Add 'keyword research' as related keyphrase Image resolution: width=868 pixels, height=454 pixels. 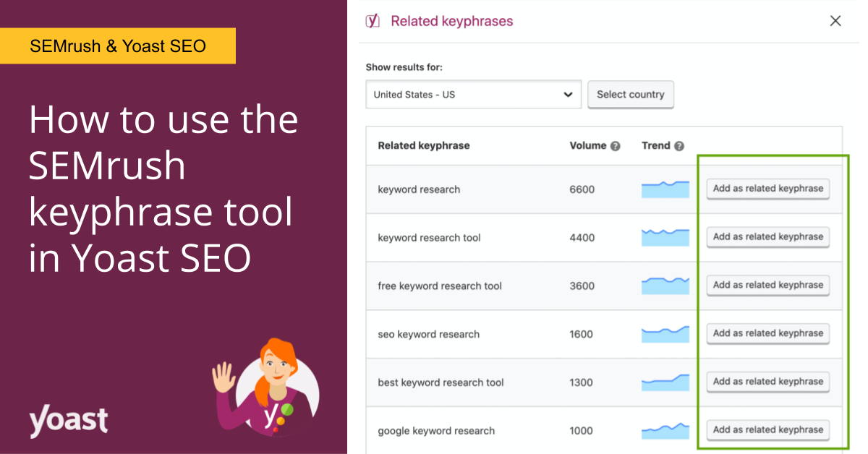[x=768, y=189]
